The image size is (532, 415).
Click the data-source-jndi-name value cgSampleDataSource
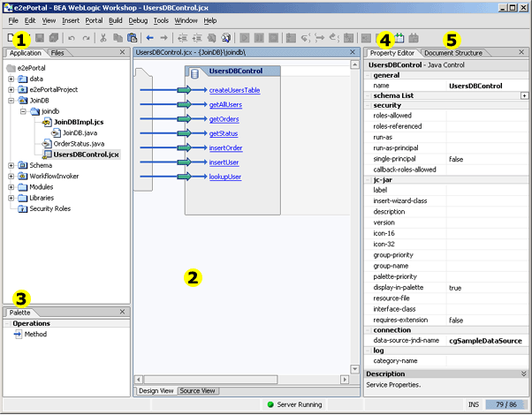click(x=485, y=341)
